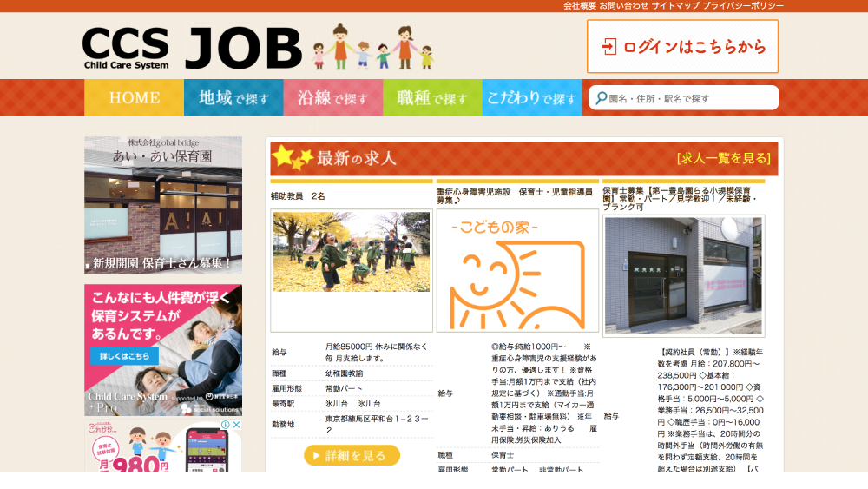
Task: Click the ad info icon
Action: (226, 425)
